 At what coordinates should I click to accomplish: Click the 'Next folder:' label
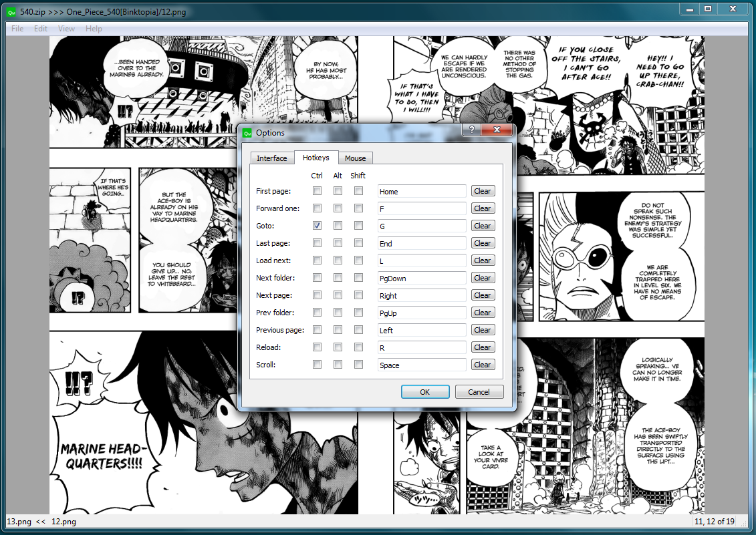click(x=275, y=278)
